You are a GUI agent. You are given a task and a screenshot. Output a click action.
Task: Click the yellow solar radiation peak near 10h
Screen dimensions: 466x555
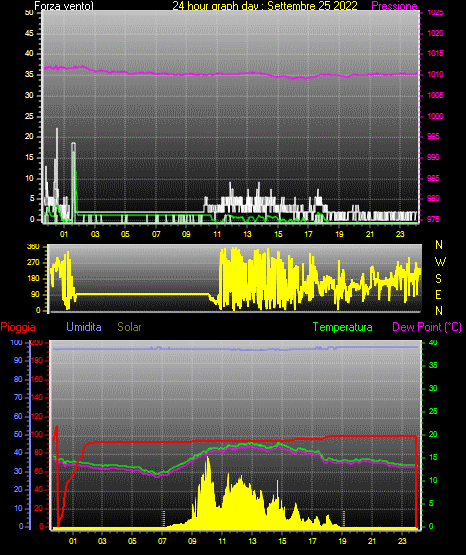207,460
